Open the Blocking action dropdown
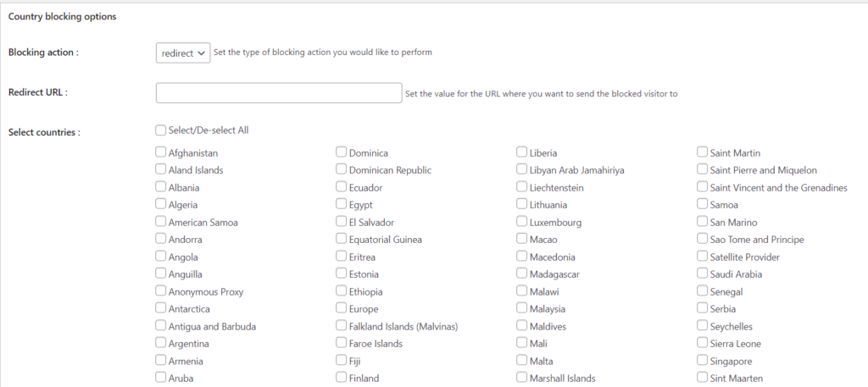Image resolution: width=868 pixels, height=387 pixels. 183,53
